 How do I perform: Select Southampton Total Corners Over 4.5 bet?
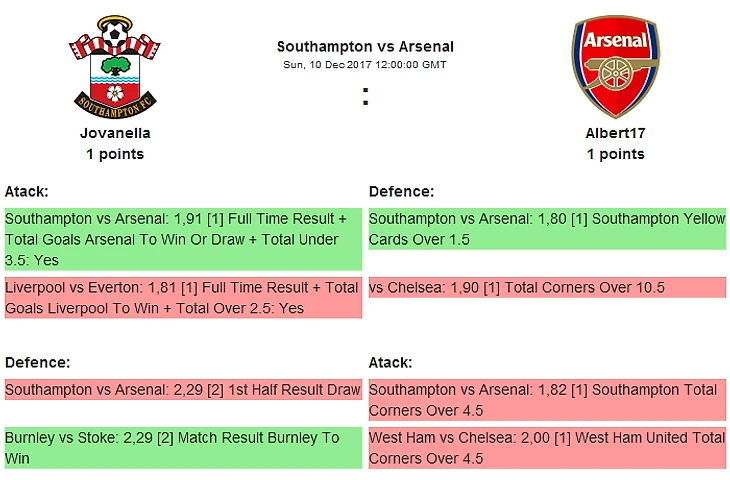(x=546, y=399)
